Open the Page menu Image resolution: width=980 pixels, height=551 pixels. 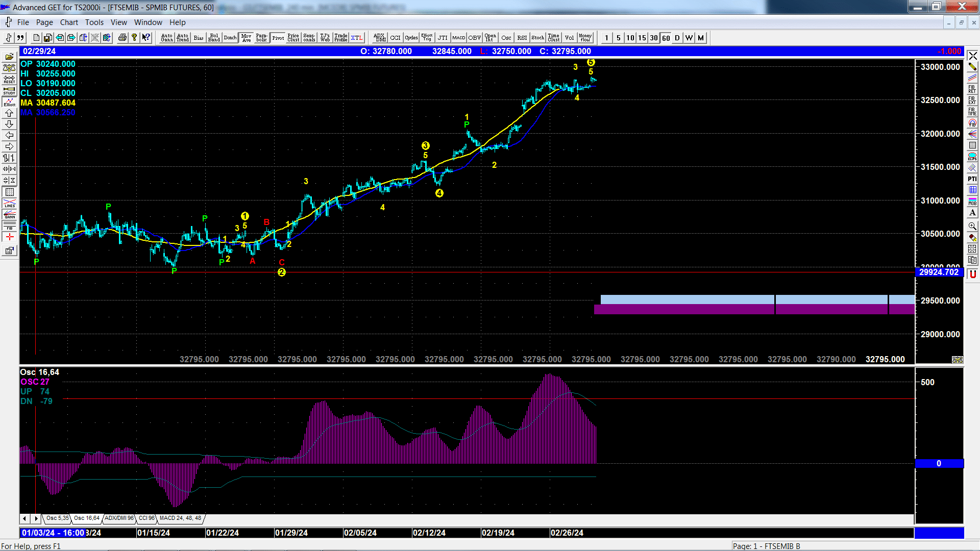tap(44, 22)
